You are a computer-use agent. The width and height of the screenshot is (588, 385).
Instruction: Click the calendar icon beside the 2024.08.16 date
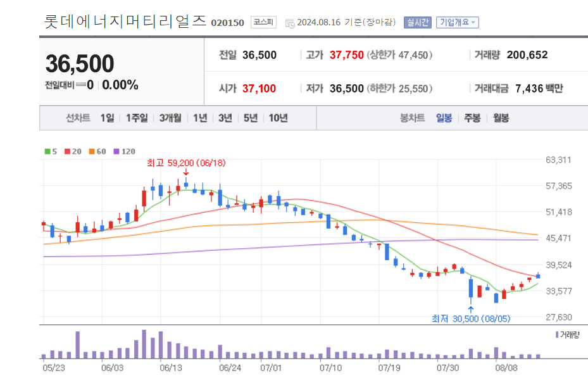[x=289, y=22]
